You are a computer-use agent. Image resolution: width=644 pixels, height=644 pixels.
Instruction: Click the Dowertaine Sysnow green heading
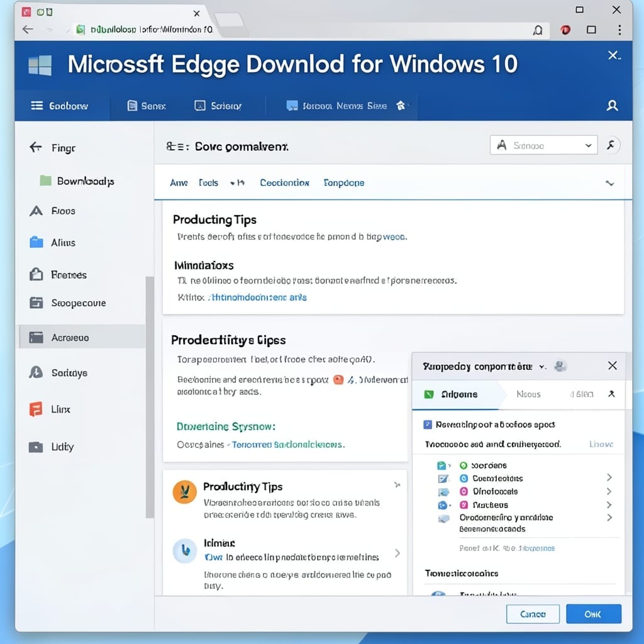(226, 426)
